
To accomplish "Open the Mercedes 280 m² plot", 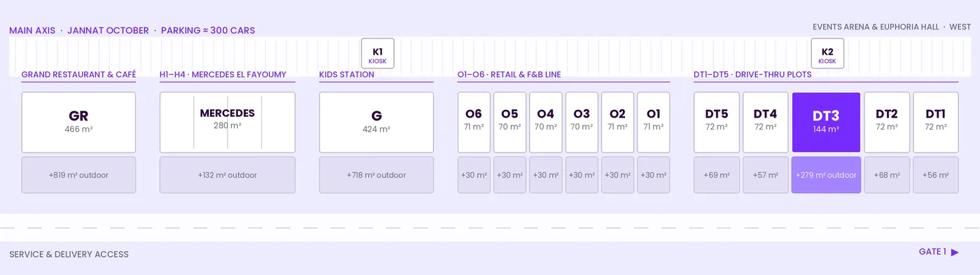I will pyautogui.click(x=227, y=122).
